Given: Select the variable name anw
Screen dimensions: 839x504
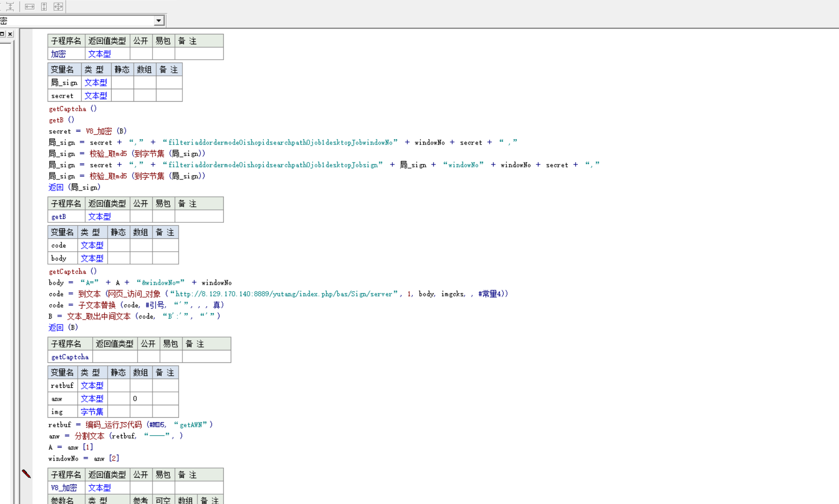Looking at the screenshot, I should [x=63, y=399].
